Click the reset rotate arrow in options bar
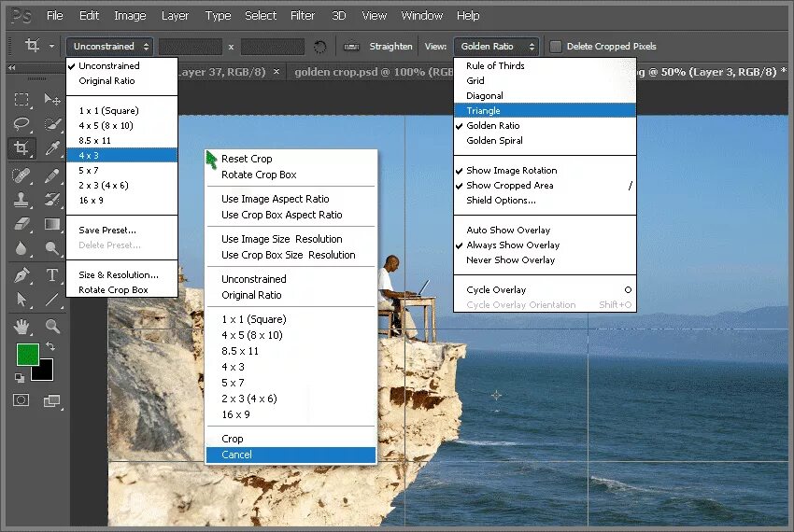The image size is (794, 532). pos(320,47)
